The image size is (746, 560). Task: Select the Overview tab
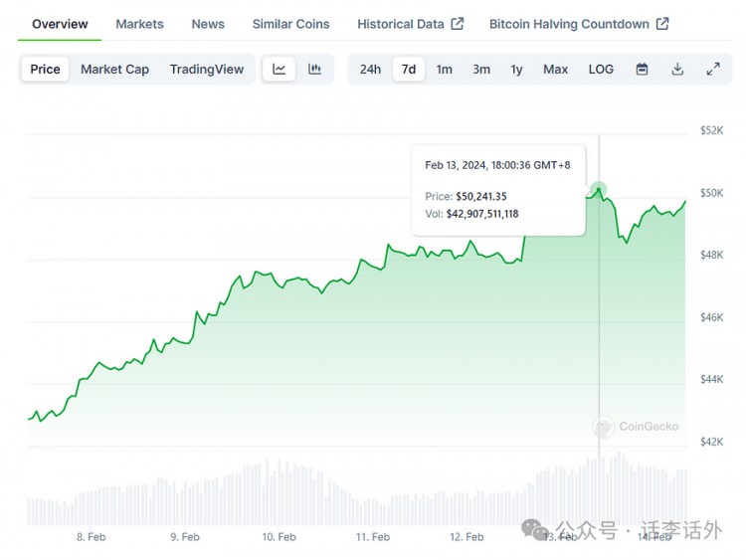60,24
